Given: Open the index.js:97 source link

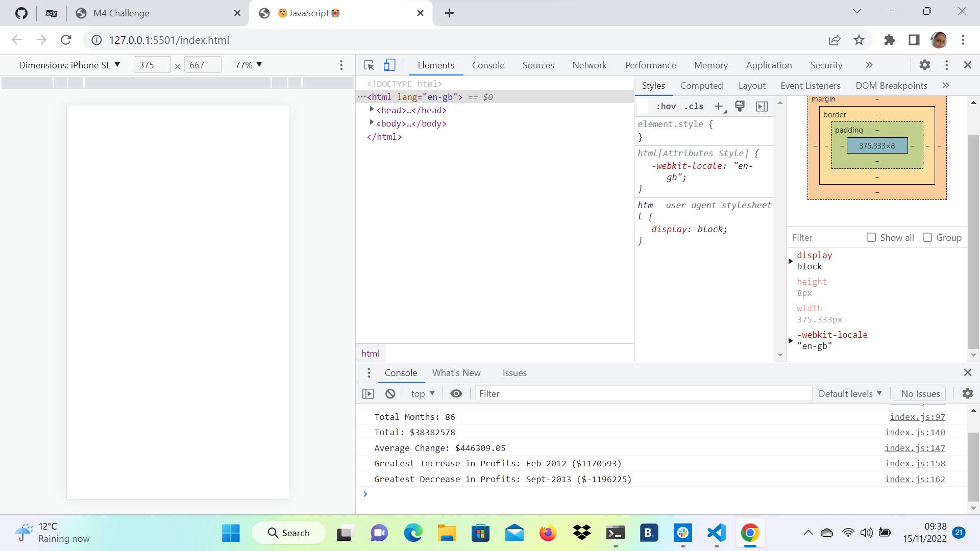Looking at the screenshot, I should click(x=917, y=417).
